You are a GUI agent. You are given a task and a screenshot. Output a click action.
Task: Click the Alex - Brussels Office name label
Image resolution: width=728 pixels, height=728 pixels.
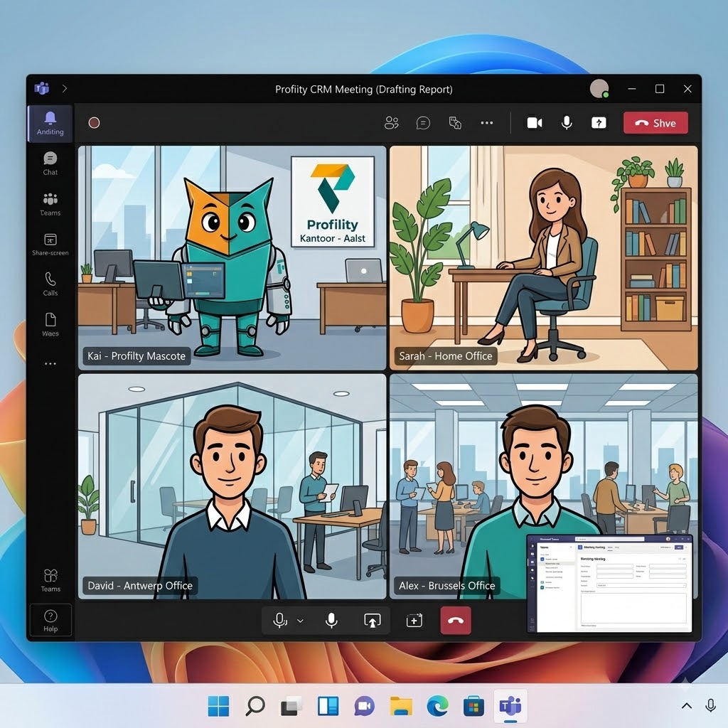point(446,586)
